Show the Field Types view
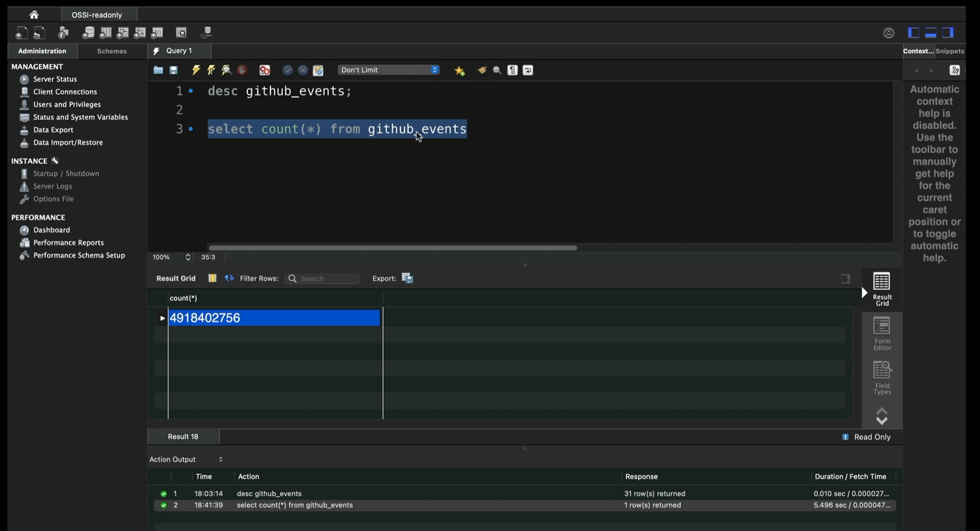 [x=882, y=378]
